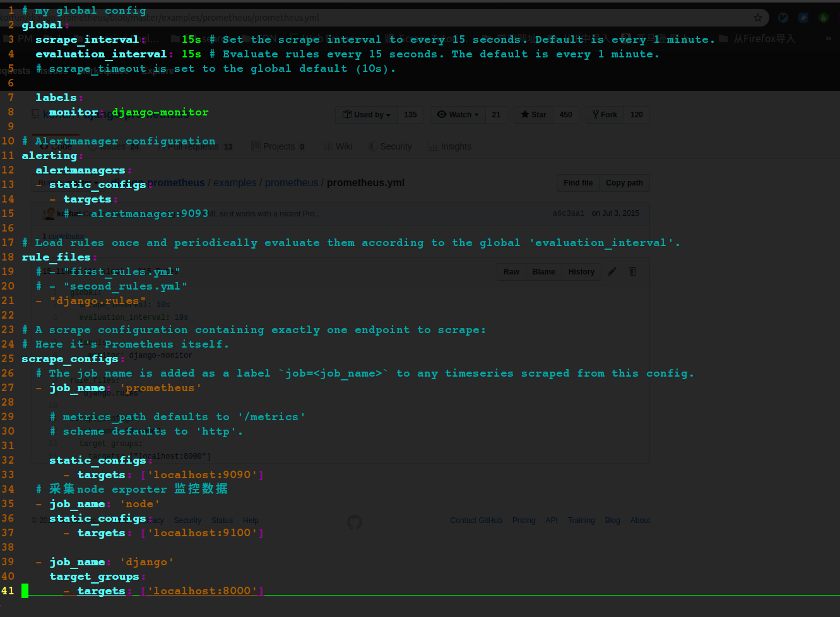The image size is (840, 617).
Task: Expand the browser toolbar overflow chevron
Action: pyautogui.click(x=830, y=38)
